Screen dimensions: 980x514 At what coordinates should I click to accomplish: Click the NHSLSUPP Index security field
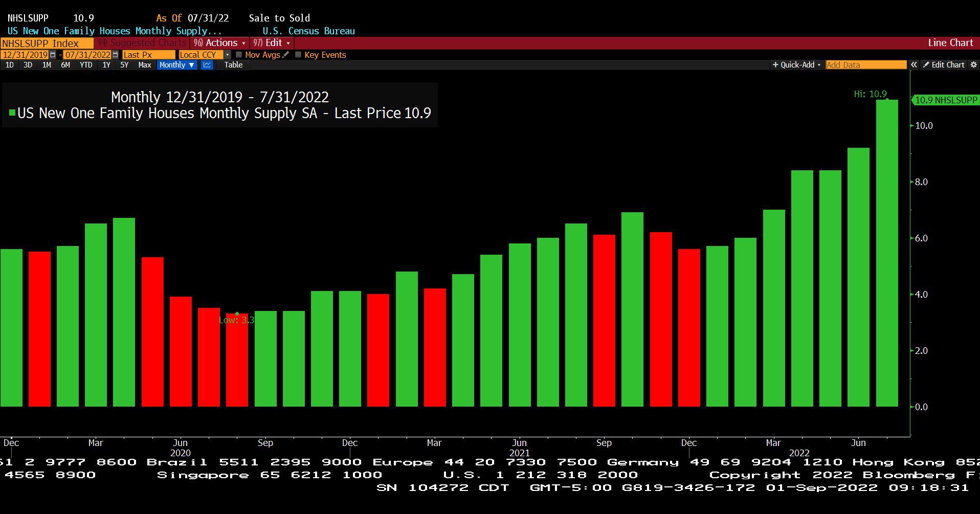tap(47, 43)
